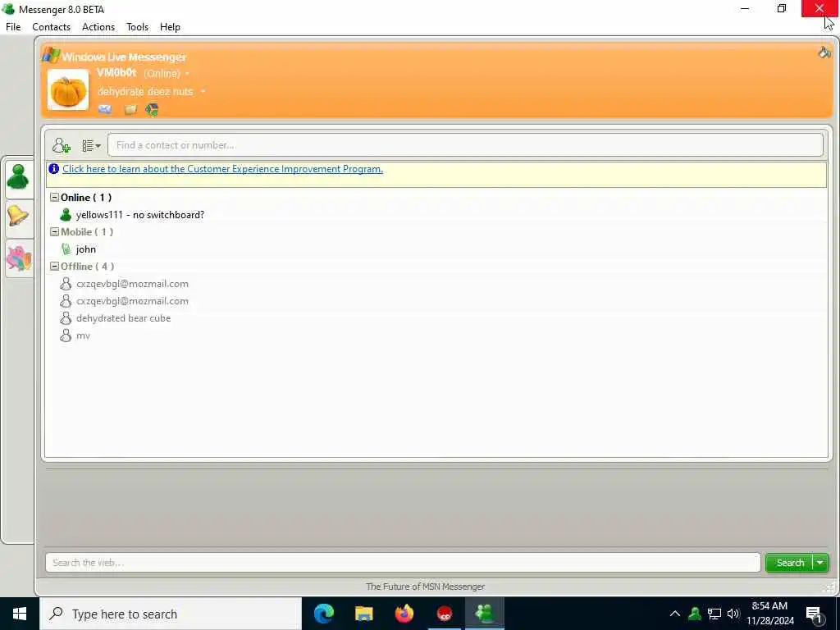Open the color scheme paintbrush icon
This screenshot has width=840, height=630.
(x=824, y=52)
